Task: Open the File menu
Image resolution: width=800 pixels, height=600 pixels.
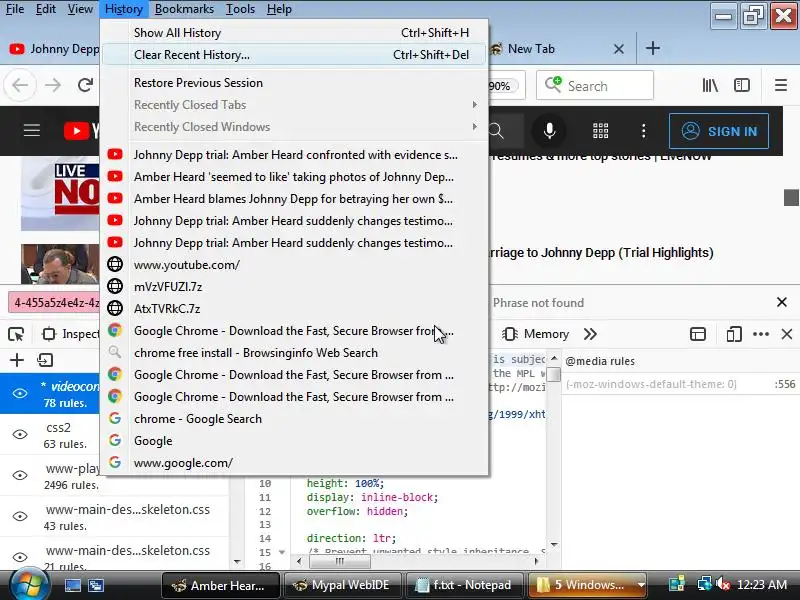Action: [x=15, y=9]
